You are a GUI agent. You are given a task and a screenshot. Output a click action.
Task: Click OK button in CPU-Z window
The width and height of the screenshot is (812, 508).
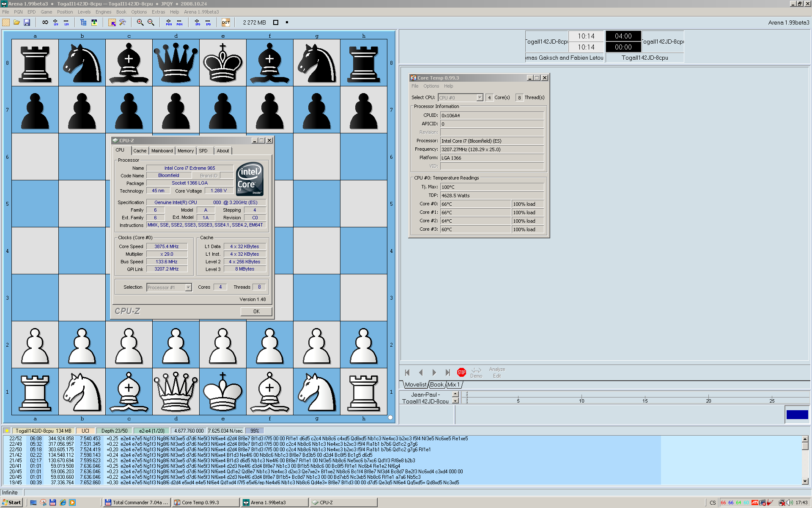point(256,312)
